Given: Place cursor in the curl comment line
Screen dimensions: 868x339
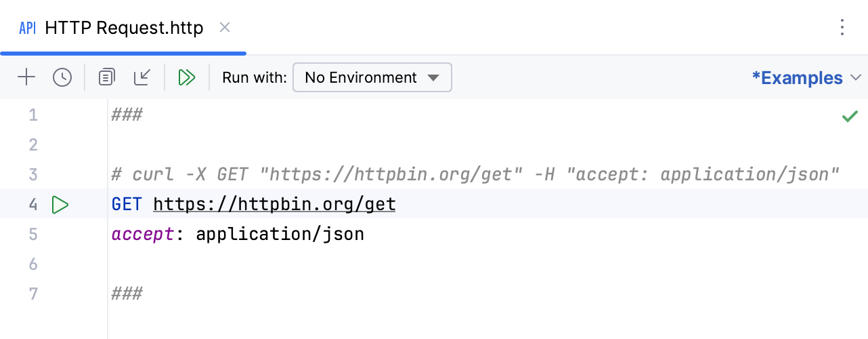Looking at the screenshot, I should click(x=474, y=174).
